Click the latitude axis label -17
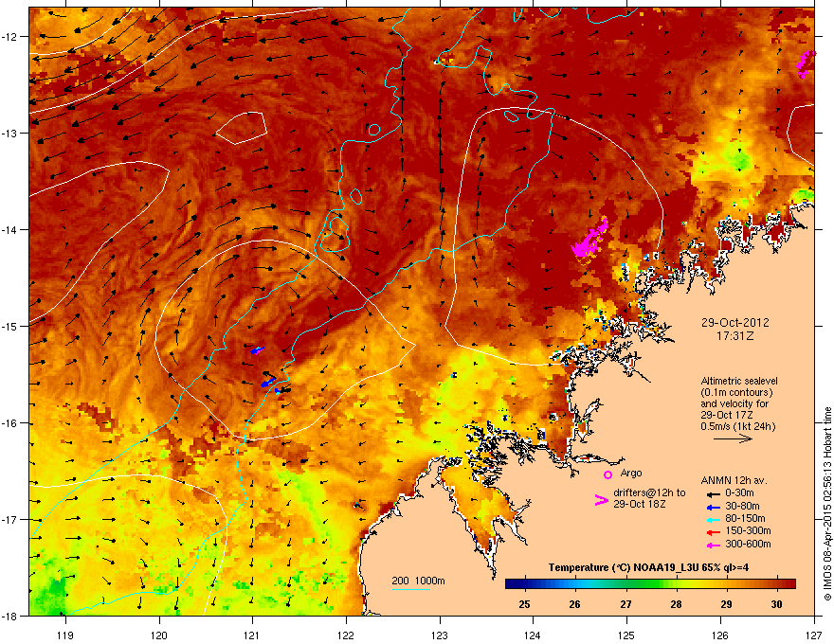Screen dimensions: 834x644 pos(10,519)
